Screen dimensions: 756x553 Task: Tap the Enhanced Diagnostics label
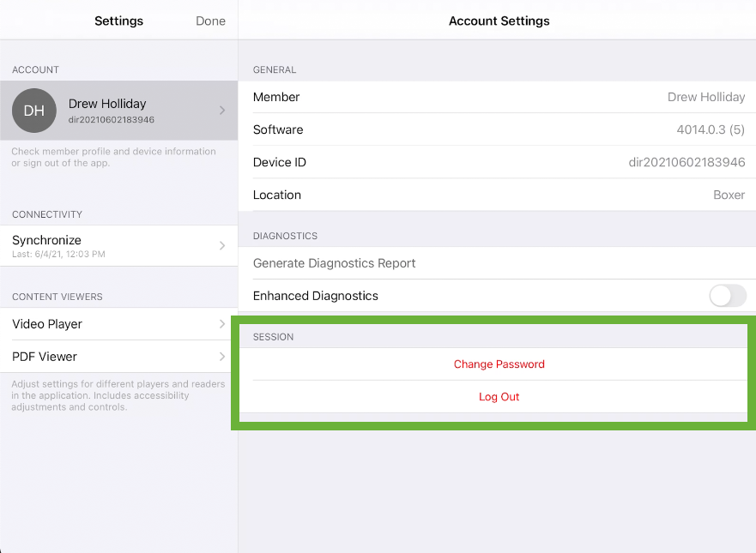(x=315, y=296)
